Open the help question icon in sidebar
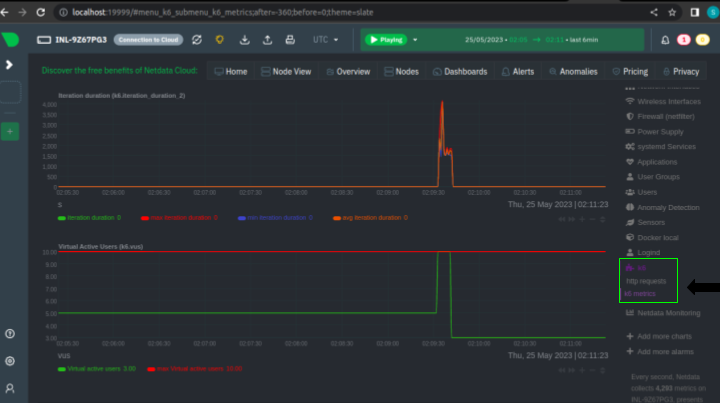 (10, 334)
